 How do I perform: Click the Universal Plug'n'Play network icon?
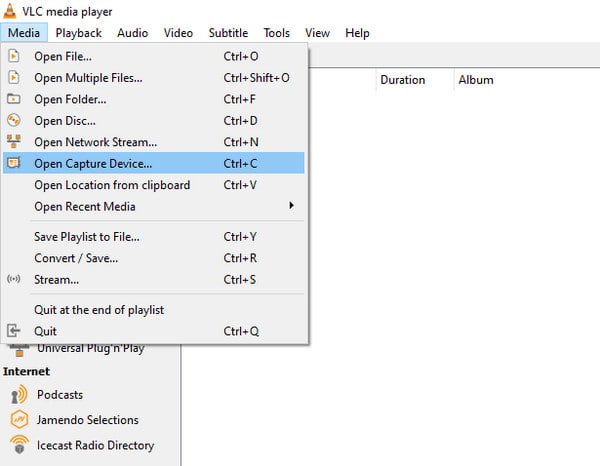click(19, 350)
